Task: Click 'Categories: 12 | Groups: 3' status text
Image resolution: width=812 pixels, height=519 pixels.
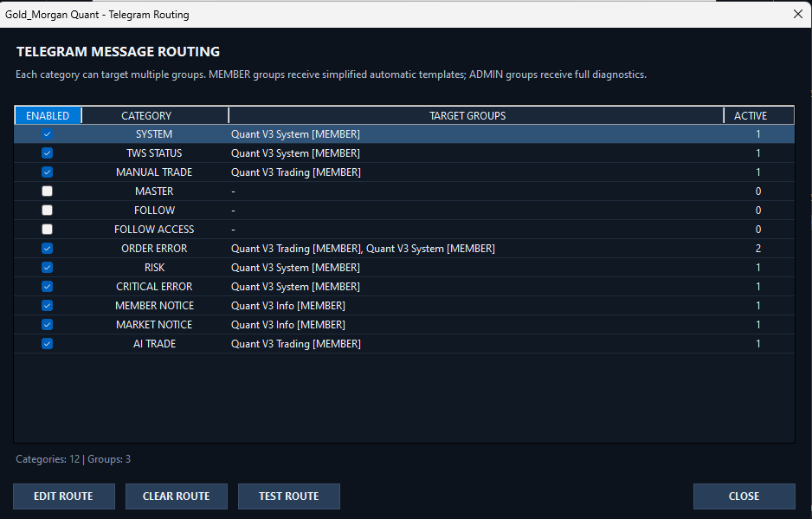Action: 73,459
